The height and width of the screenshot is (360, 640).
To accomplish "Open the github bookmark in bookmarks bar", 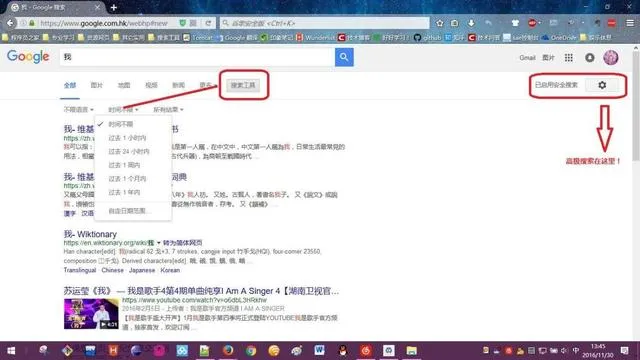I will (427, 38).
